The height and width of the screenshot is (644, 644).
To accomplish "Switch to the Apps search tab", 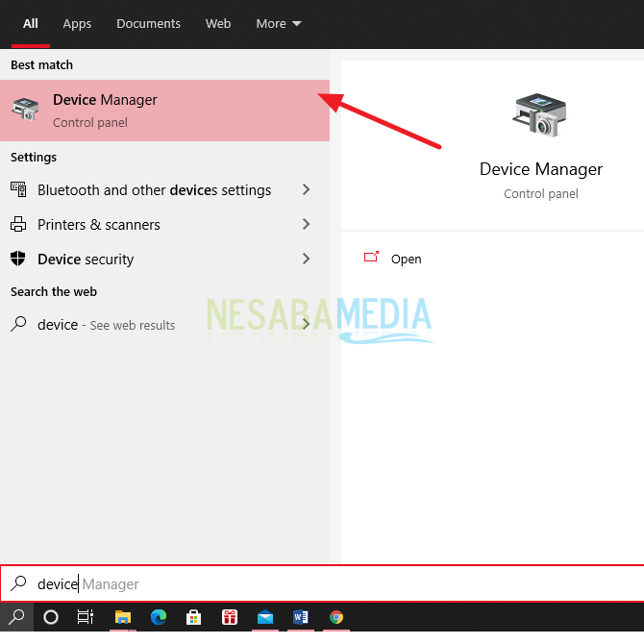I will [x=77, y=24].
